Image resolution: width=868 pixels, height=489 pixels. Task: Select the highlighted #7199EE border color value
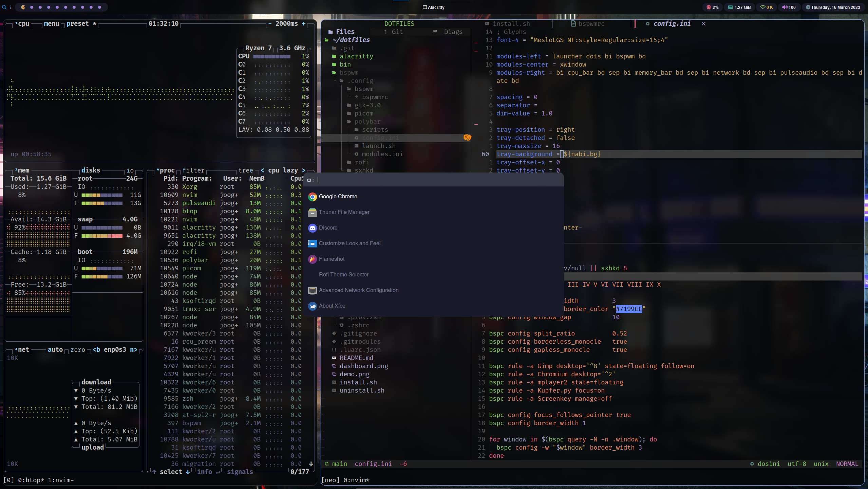click(628, 309)
